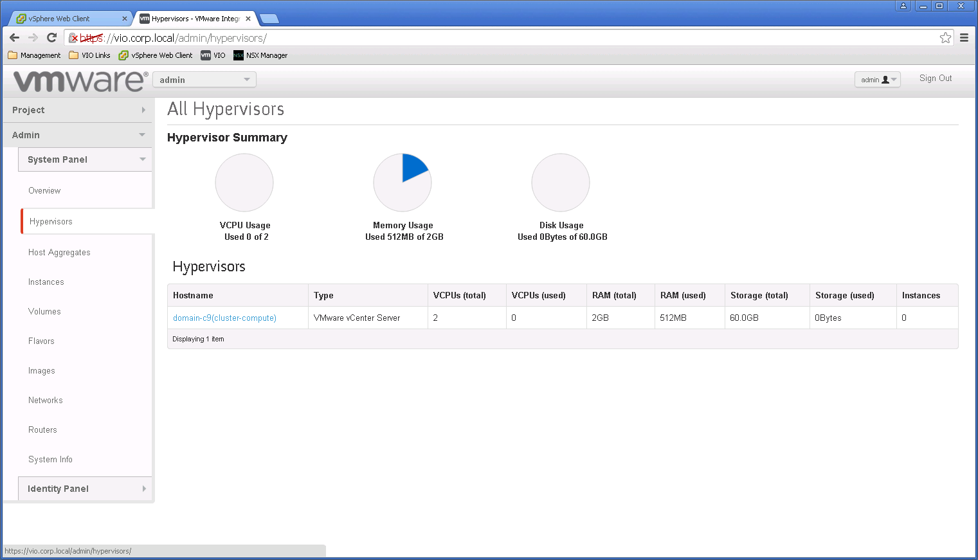Collapse the System Panel section
The height and width of the screenshot is (560, 978).
click(x=85, y=159)
